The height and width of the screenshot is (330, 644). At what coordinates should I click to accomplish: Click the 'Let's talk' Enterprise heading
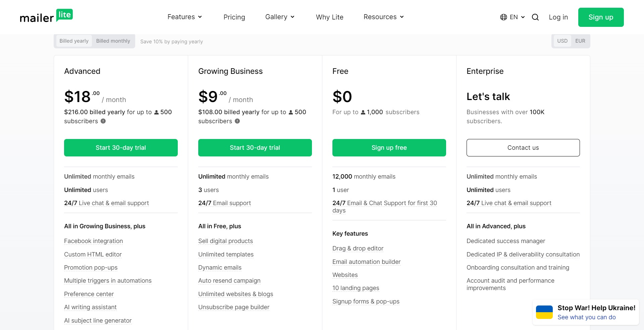[x=488, y=97]
